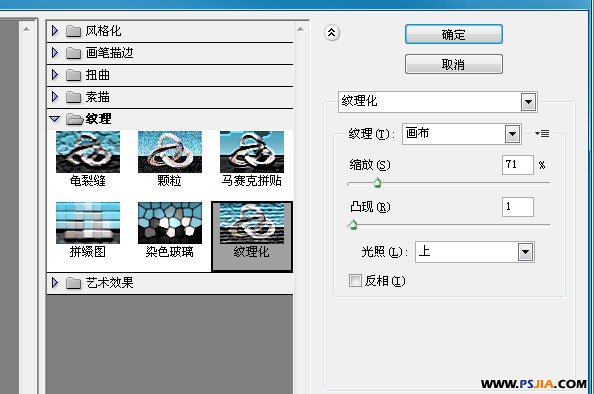Choose the 马赛克拼贴 filter thumbnail

(252, 152)
